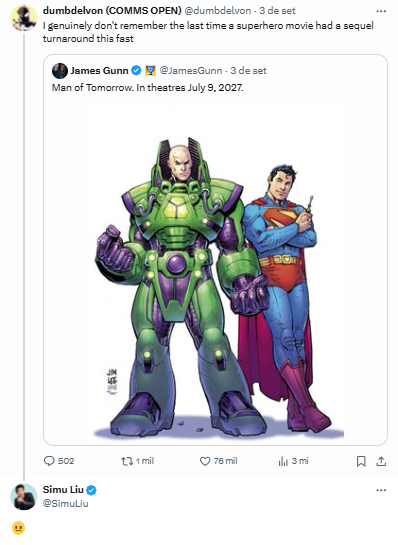Click the Simu Liu display name
The image size is (398, 545).
tap(63, 490)
